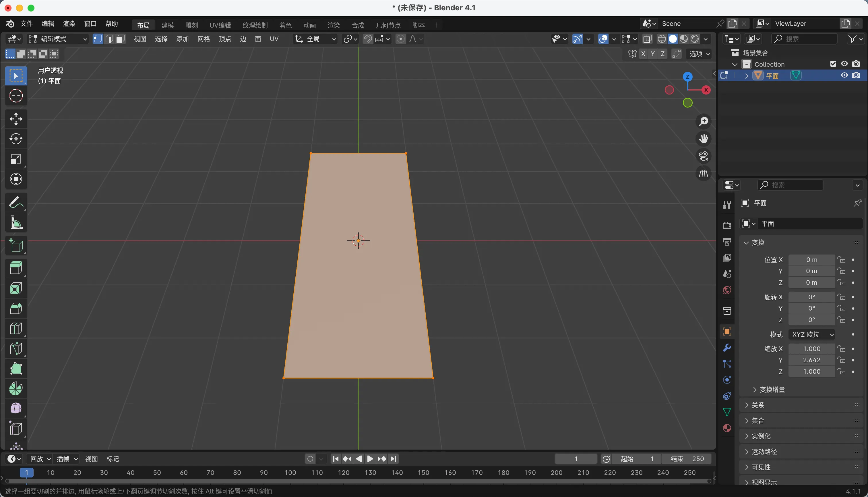The width and height of the screenshot is (868, 497).
Task: Click the 缩放 Y value field
Action: [811, 360]
